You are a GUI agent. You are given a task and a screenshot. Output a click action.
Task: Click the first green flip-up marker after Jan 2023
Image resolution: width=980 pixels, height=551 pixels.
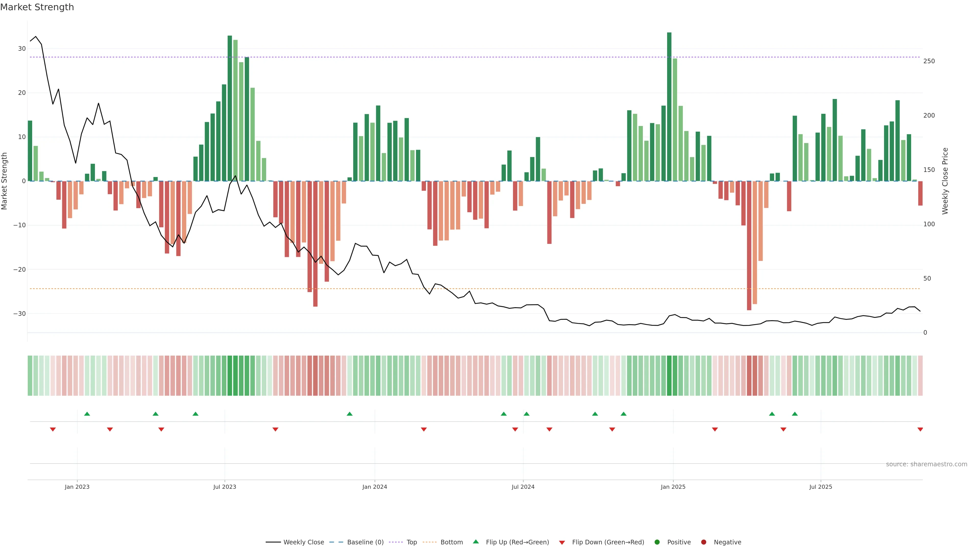point(87,414)
